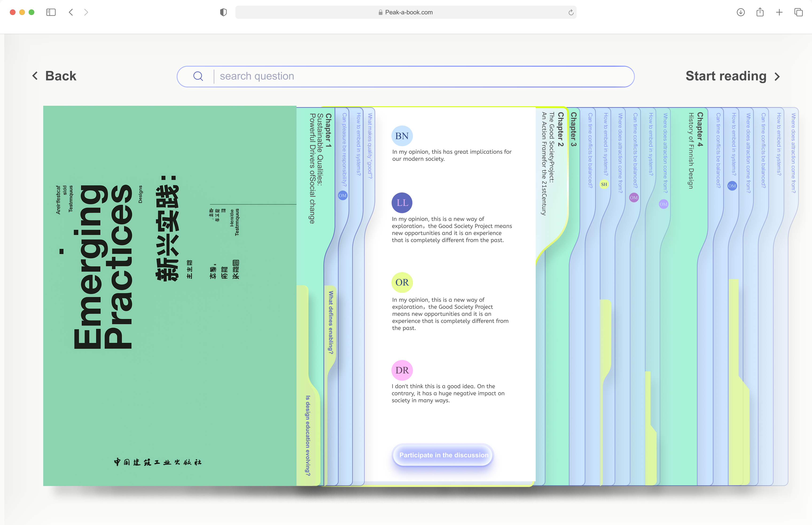Screen dimensions: 812x525
Task: Select the Chapter 3 tab
Action: point(574,129)
